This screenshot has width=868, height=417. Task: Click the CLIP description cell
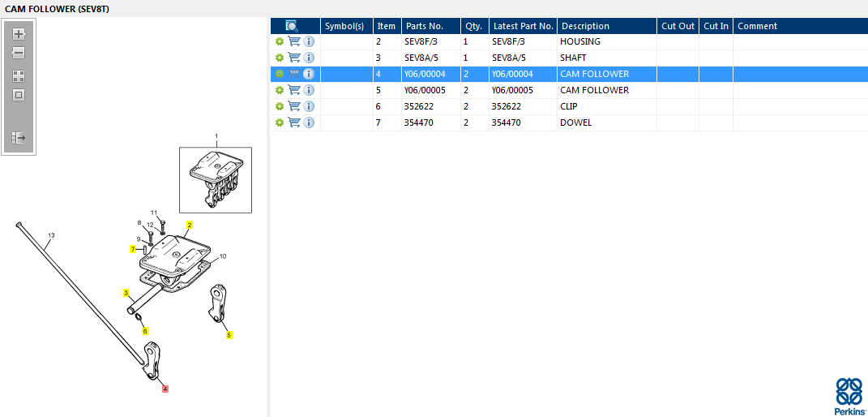(x=607, y=106)
